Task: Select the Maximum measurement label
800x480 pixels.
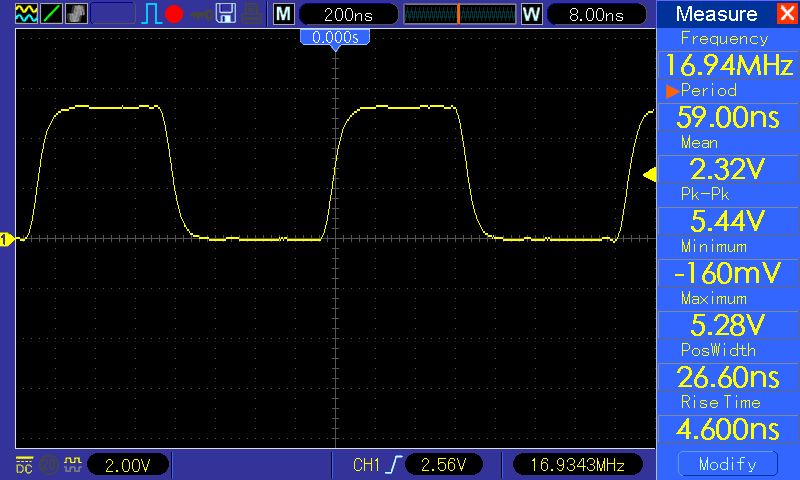Action: pyautogui.click(x=714, y=298)
